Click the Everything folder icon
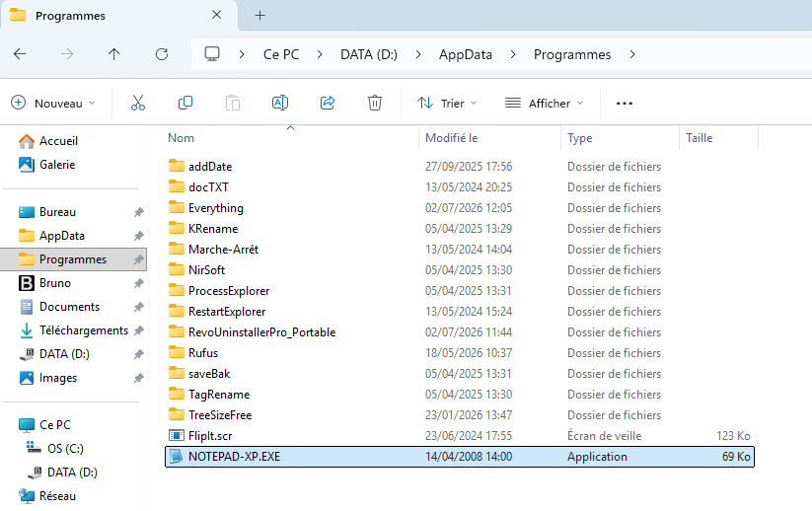 pos(176,207)
